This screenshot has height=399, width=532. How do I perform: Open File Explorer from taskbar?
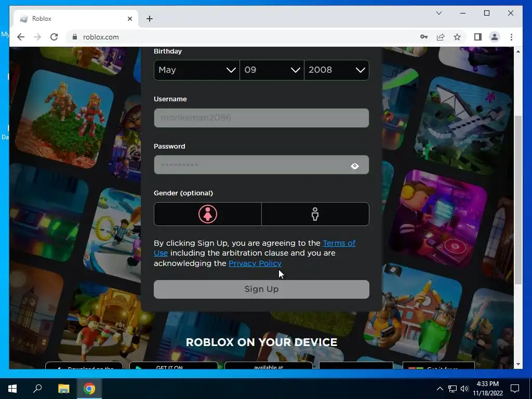coord(63,389)
